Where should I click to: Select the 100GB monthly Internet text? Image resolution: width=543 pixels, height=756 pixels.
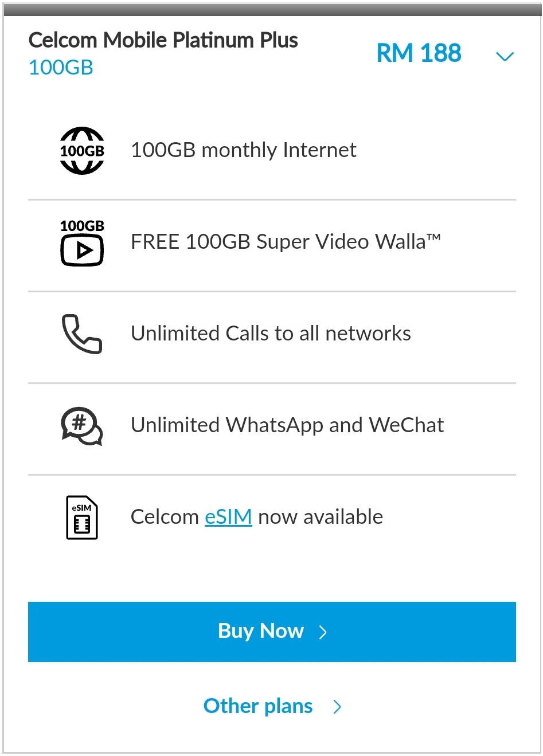(244, 150)
